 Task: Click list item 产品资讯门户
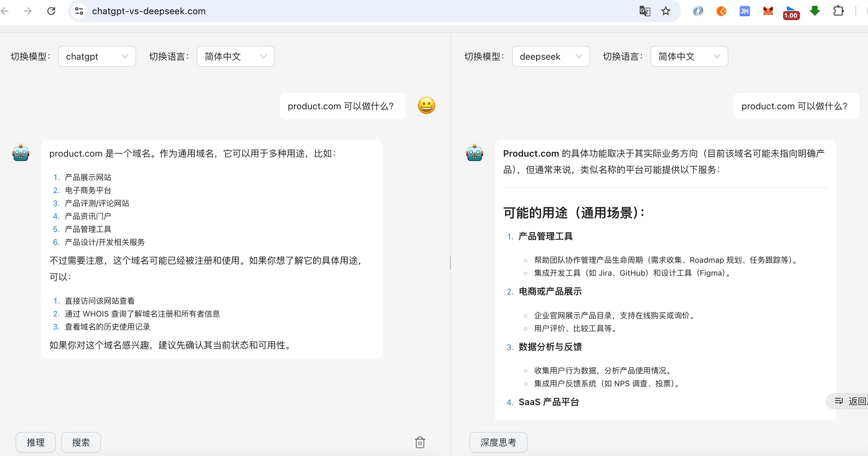[x=88, y=216]
